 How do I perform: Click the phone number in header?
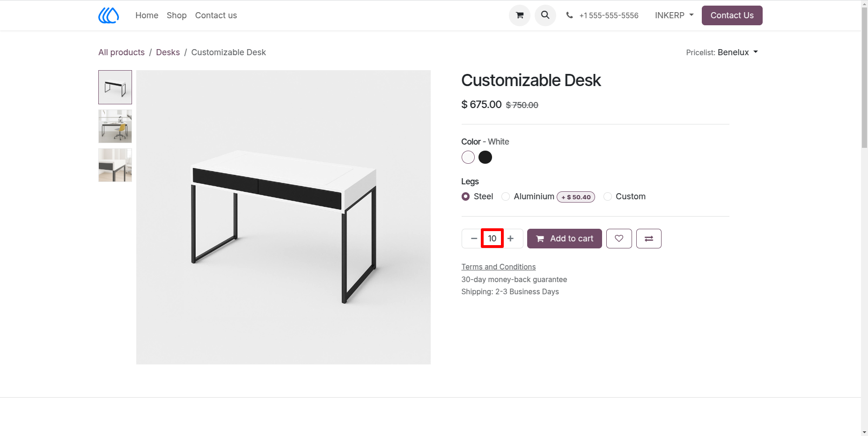[609, 15]
